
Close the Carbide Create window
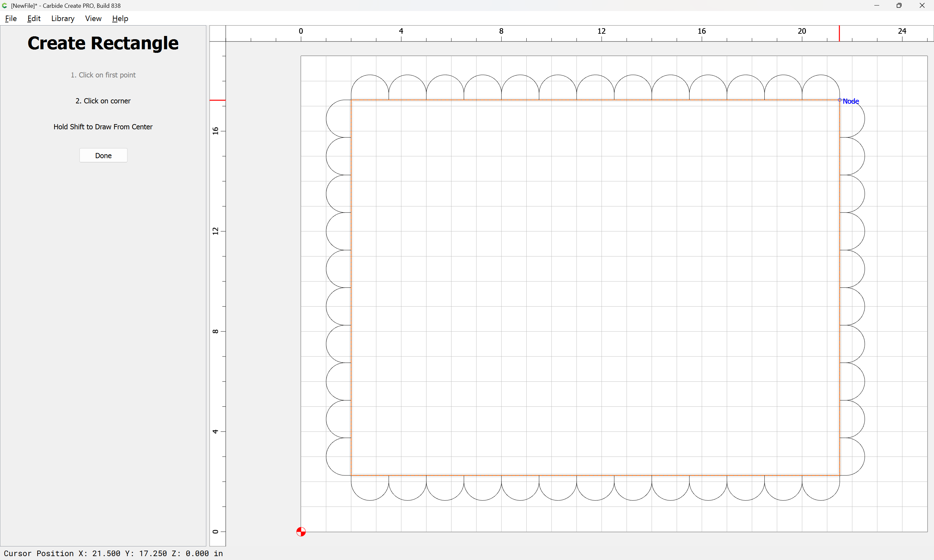(x=922, y=6)
